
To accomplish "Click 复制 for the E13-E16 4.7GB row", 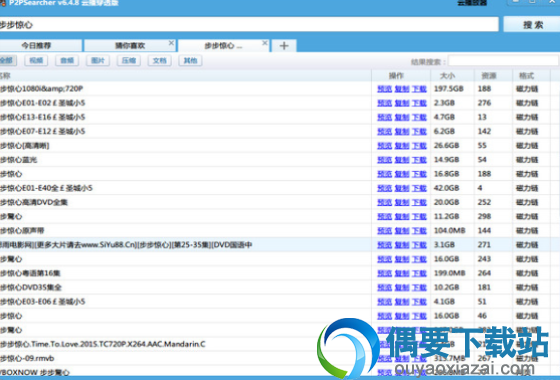I will pyautogui.click(x=402, y=118).
